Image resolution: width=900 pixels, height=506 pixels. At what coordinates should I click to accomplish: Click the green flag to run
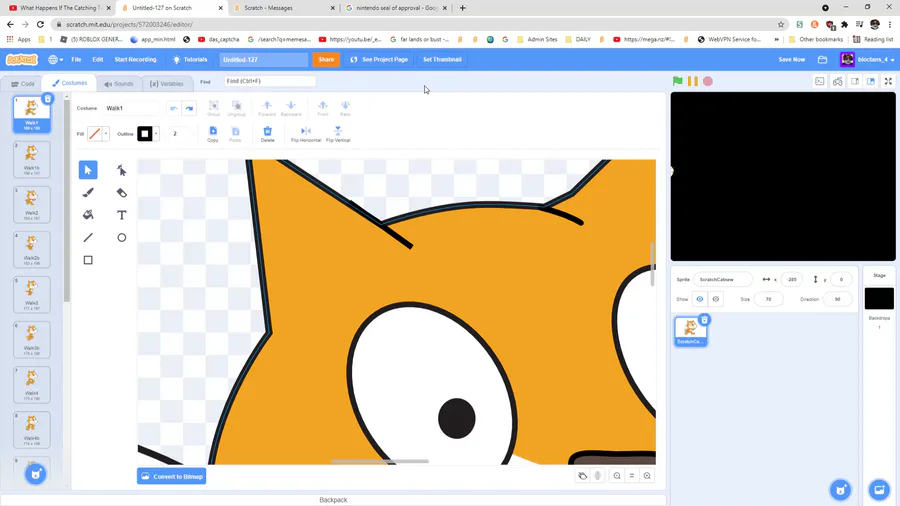click(x=677, y=81)
